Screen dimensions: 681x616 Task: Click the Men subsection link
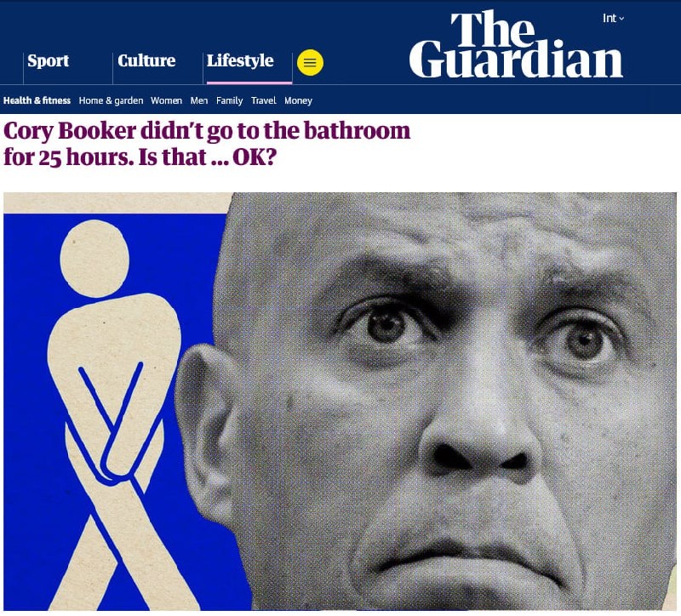click(x=199, y=100)
